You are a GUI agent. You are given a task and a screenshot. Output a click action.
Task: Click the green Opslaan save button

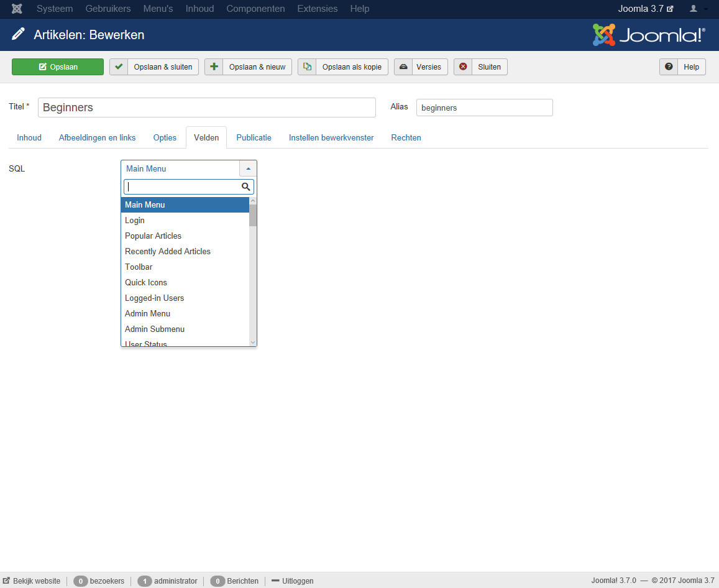click(x=58, y=67)
